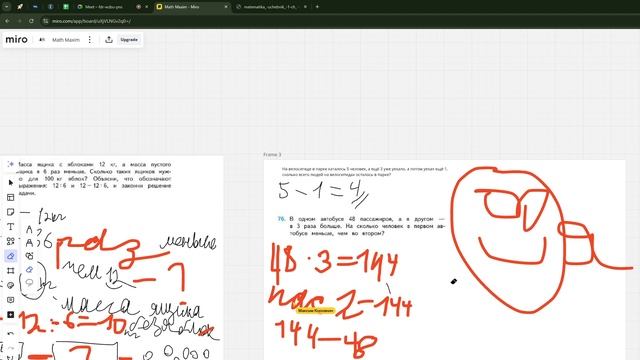Click the Miro AI sparkle icon
The height and width of the screenshot is (360, 640).
point(11,164)
